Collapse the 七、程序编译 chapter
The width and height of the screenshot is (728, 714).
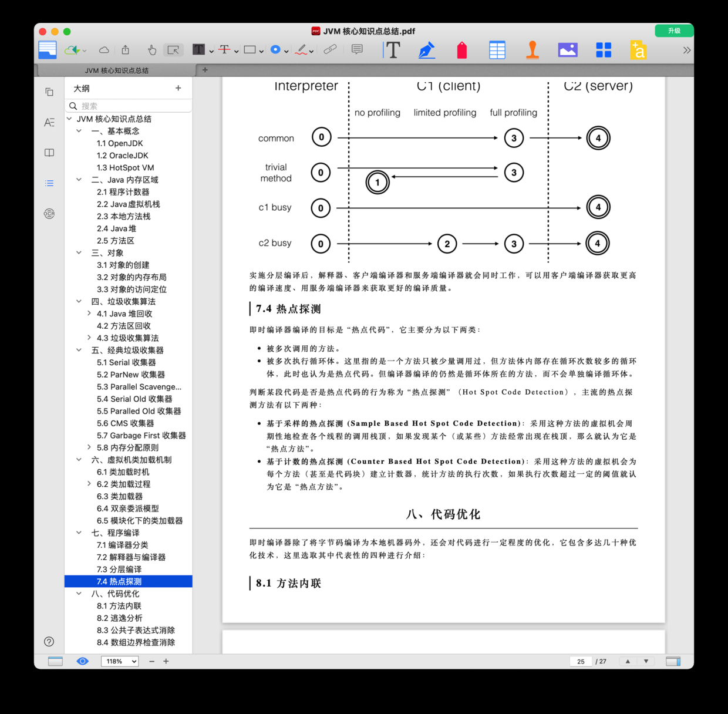[79, 533]
